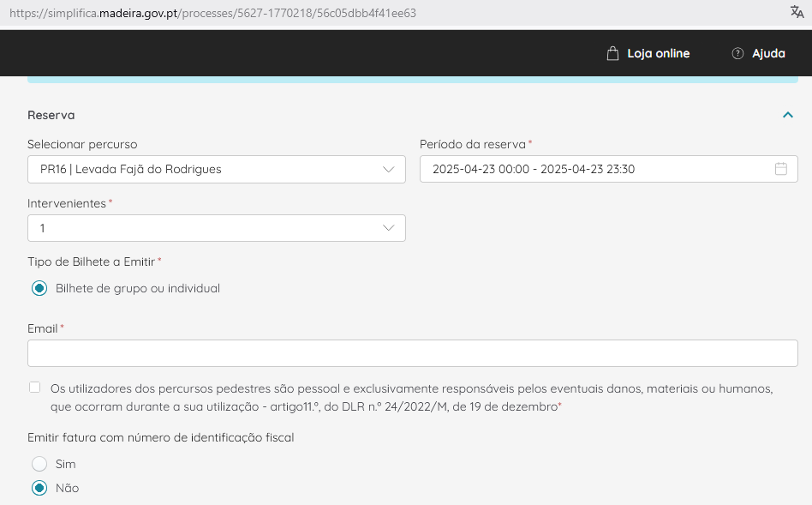Click the browser translate icon
The image size is (812, 505).
click(x=797, y=12)
